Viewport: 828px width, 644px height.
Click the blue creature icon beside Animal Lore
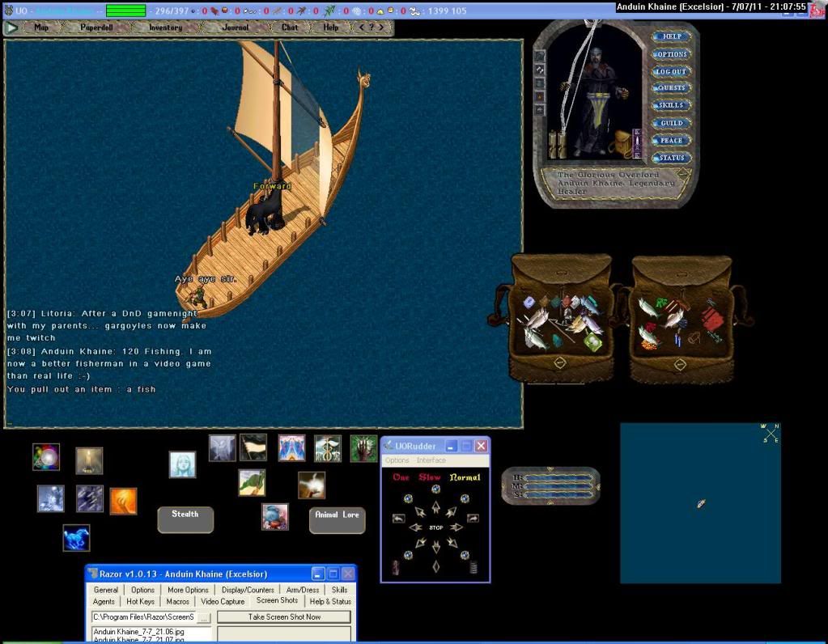point(275,516)
